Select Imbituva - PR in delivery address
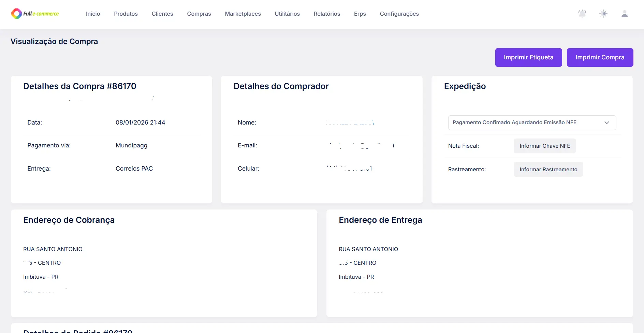Image resolution: width=644 pixels, height=333 pixels. click(x=356, y=277)
